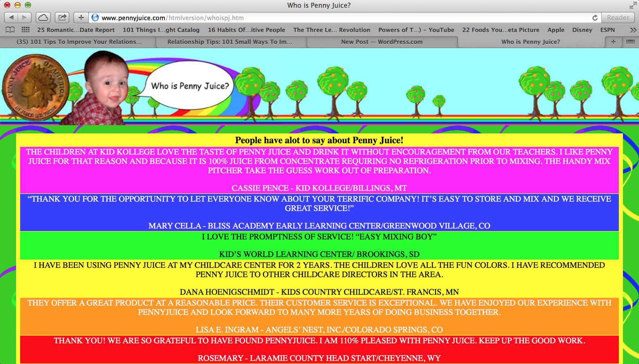
Task: Enter full screen with the arrows icon
Action: [x=633, y=5]
